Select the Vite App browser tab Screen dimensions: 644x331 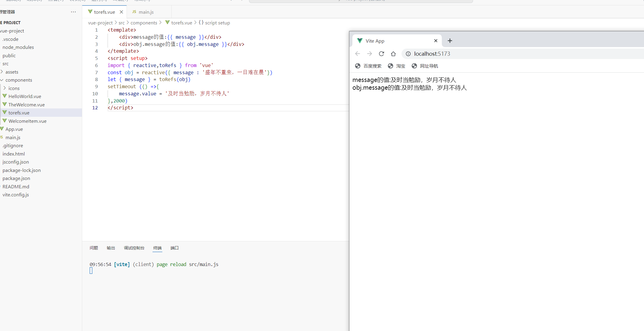point(397,41)
